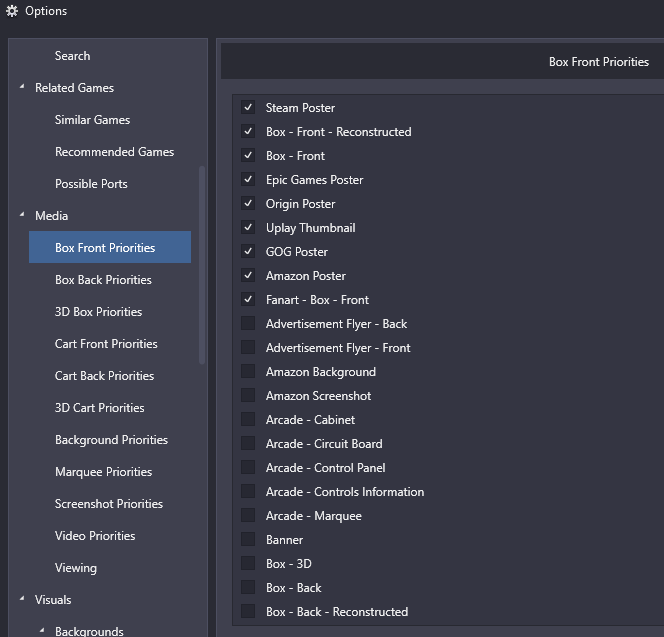
Task: Go to Screenshot Priorities page
Action: [x=110, y=504]
